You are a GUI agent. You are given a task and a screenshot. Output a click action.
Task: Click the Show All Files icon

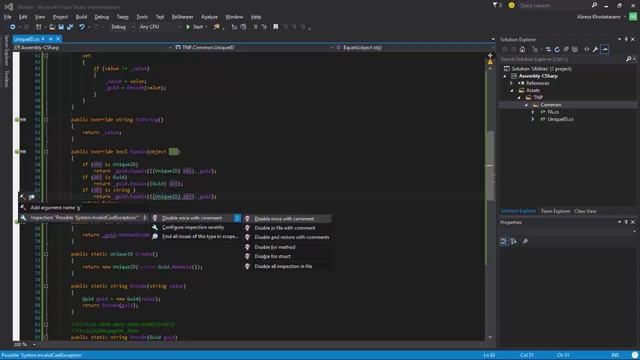coord(575,49)
